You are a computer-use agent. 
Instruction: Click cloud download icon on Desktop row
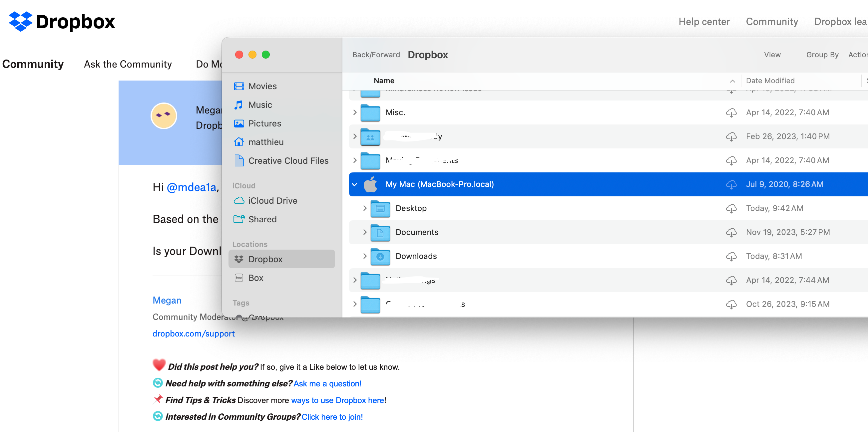[x=731, y=208]
